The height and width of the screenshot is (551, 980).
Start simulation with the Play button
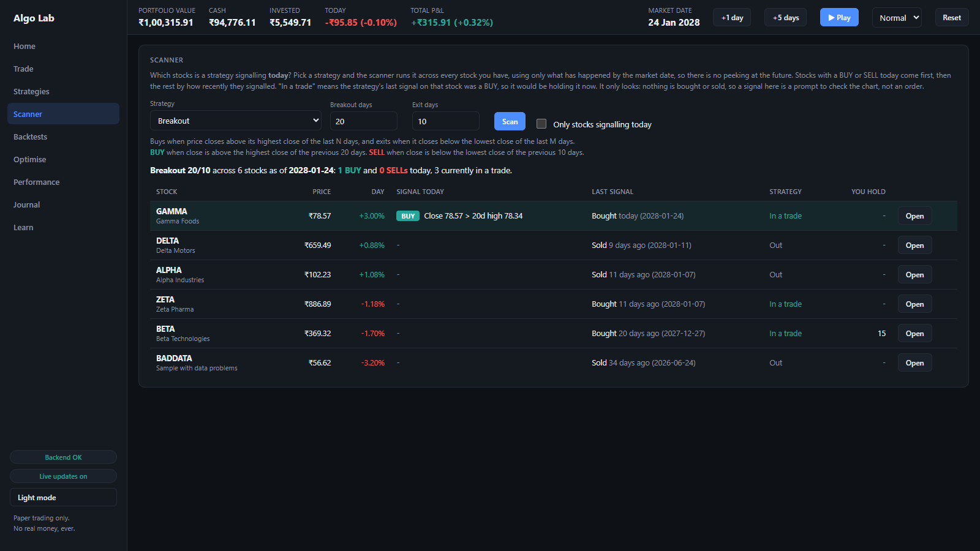(x=839, y=18)
